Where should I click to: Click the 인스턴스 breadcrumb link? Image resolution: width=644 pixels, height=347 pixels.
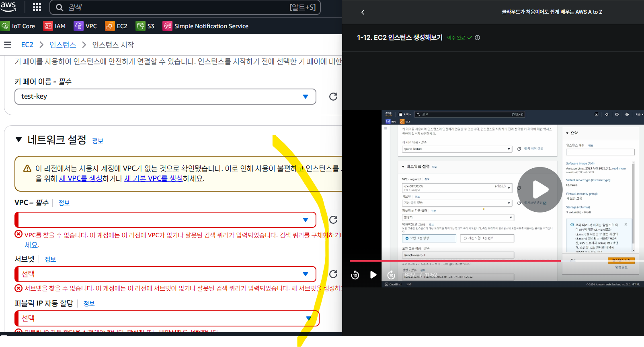(63, 45)
